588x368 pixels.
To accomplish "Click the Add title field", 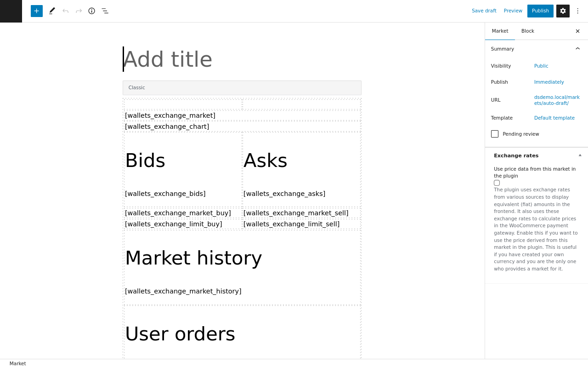I will point(242,59).
